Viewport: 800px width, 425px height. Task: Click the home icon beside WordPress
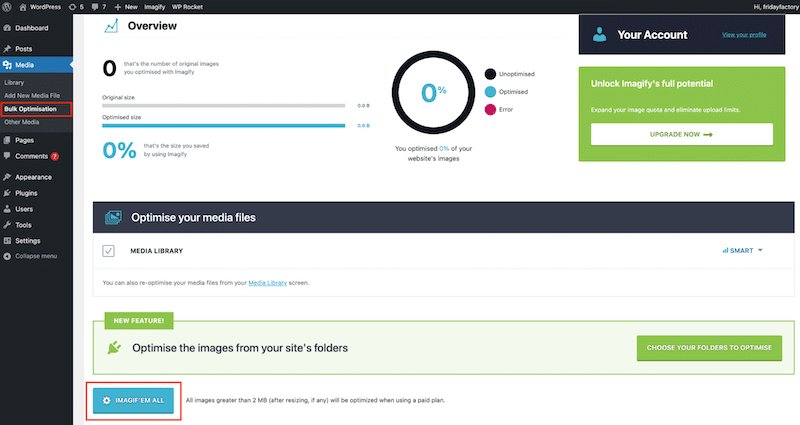(23, 7)
